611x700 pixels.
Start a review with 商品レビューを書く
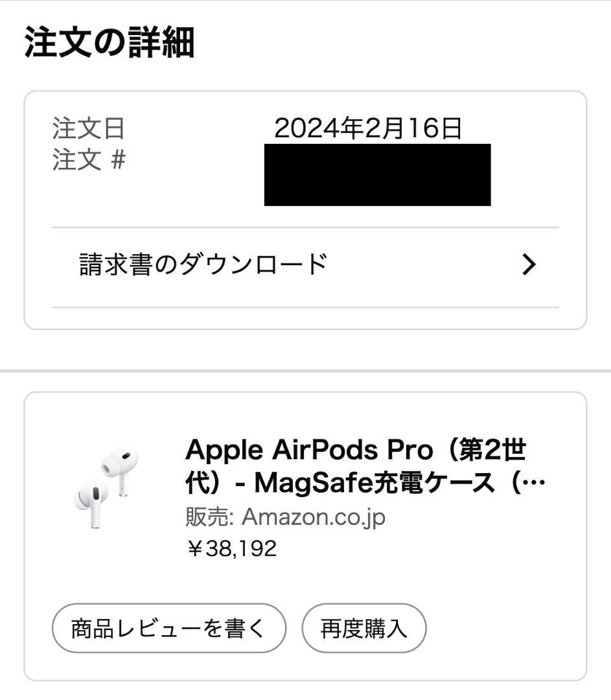click(168, 627)
